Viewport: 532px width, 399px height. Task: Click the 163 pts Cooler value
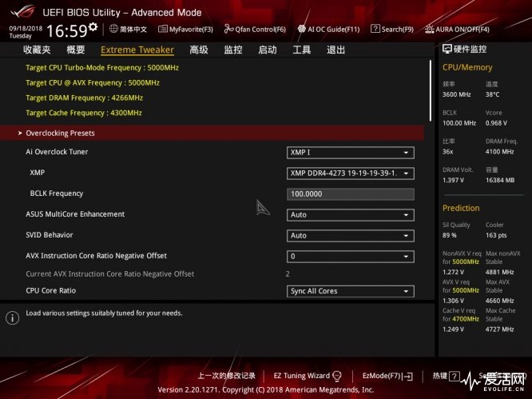(496, 235)
